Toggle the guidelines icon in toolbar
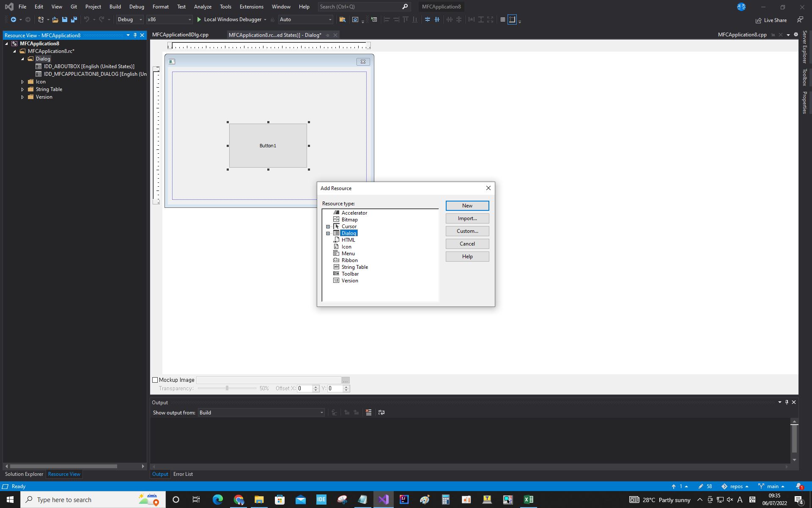 click(x=512, y=19)
